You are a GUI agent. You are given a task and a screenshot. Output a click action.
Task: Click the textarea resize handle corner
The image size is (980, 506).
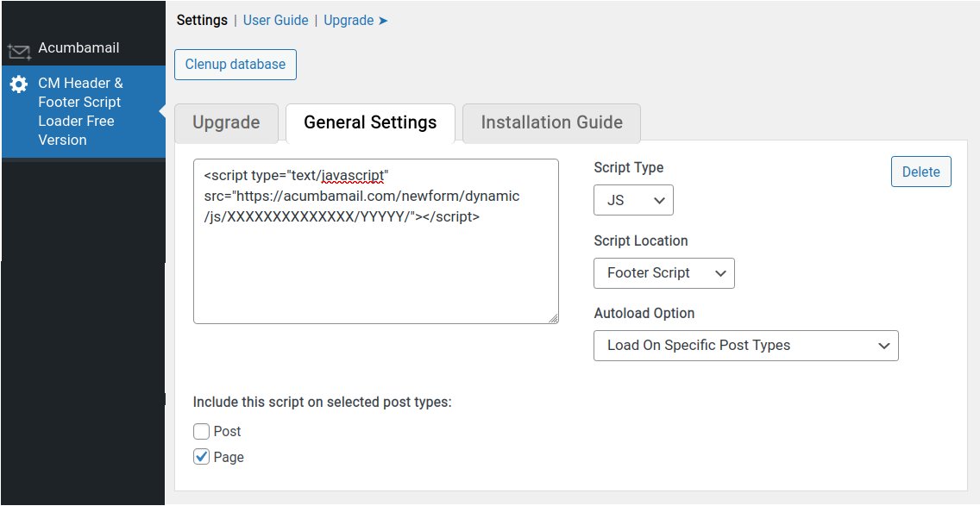coord(554,319)
